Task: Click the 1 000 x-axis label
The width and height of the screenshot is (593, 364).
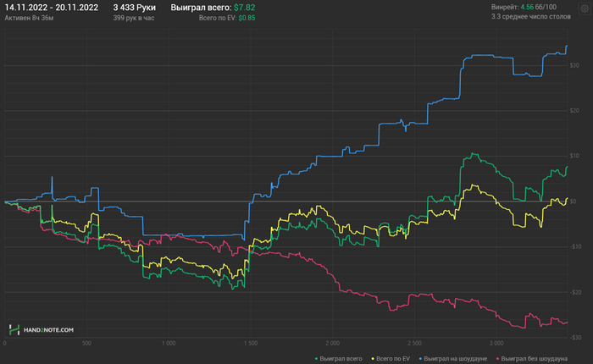Action: point(169,343)
